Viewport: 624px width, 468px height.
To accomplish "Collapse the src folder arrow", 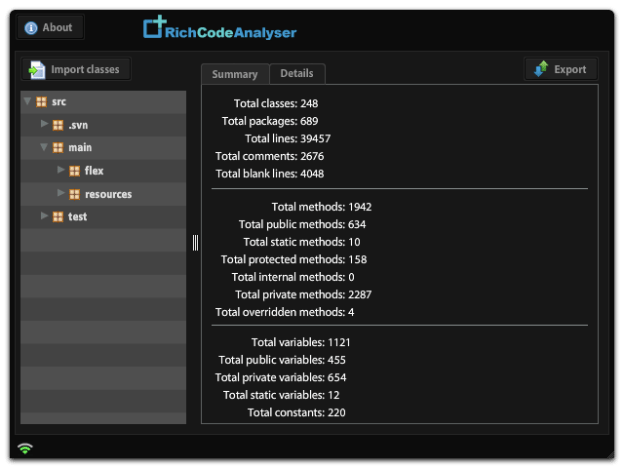I will pyautogui.click(x=27, y=101).
